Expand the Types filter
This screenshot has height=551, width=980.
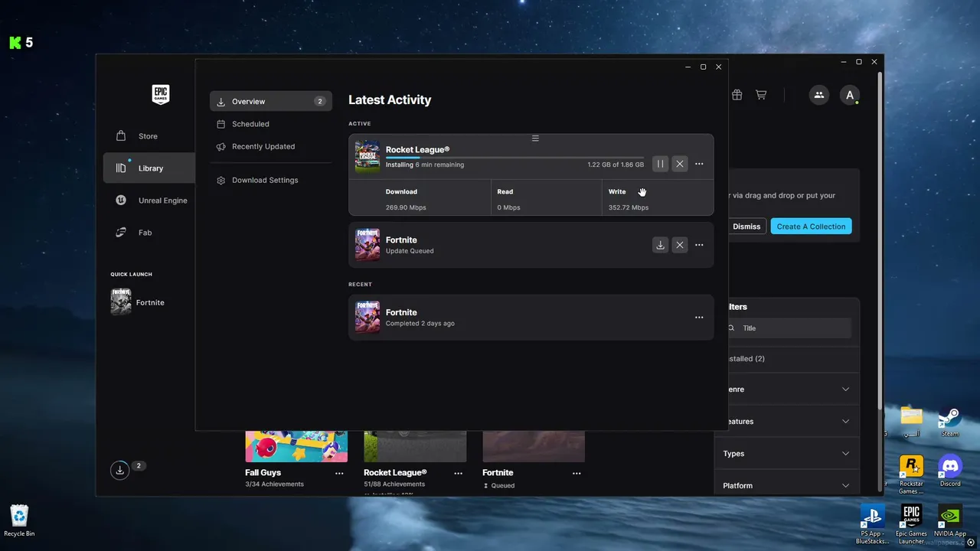coord(787,454)
